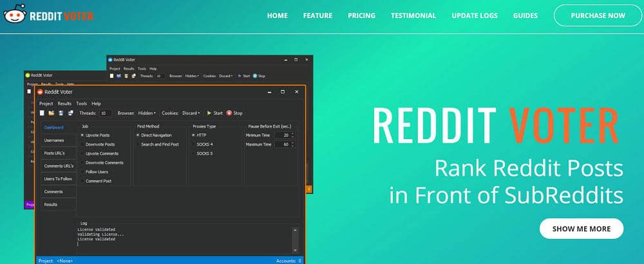
Task: Open the TESTIMONIAL navigation link
Action: (x=413, y=15)
